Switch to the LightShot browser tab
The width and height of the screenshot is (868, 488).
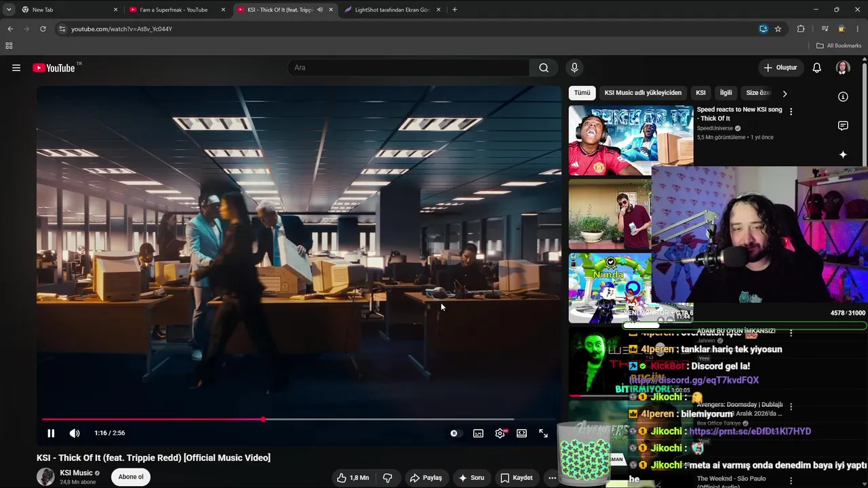click(393, 9)
